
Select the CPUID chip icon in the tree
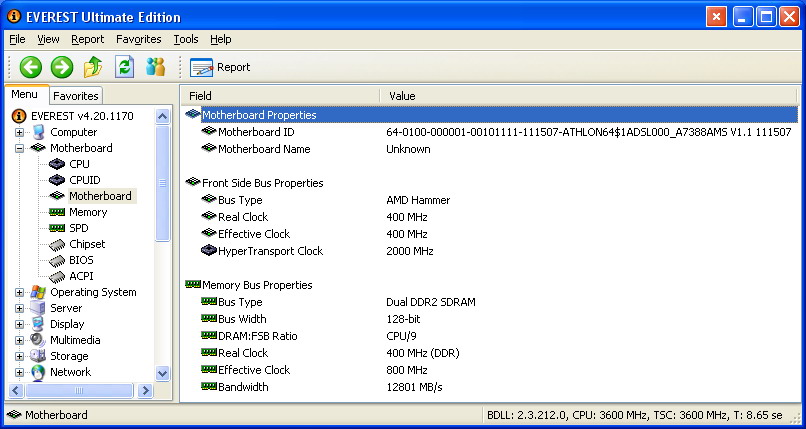tap(57, 180)
